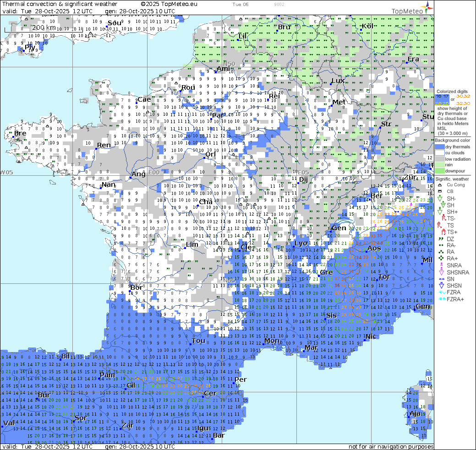Screen dimensions: 476x450
Task: Click the dry thermals blue color swatch
Action: click(x=440, y=147)
